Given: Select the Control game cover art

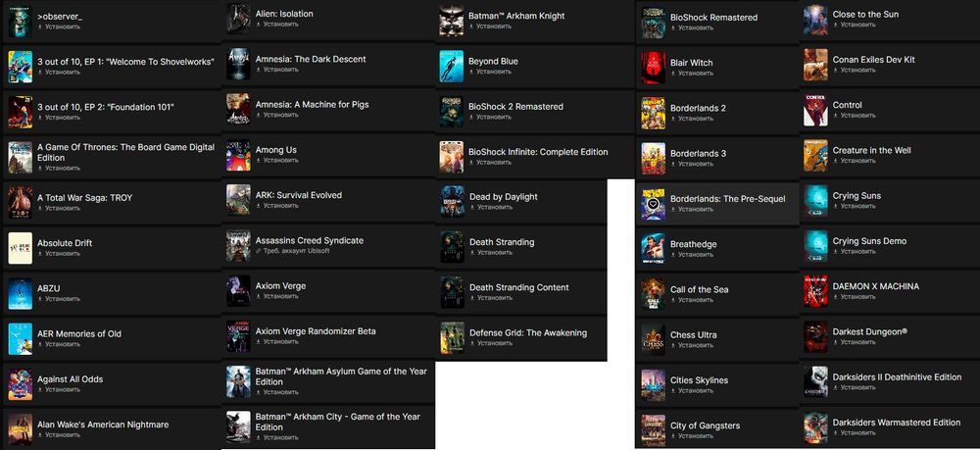Looking at the screenshot, I should pyautogui.click(x=815, y=111).
